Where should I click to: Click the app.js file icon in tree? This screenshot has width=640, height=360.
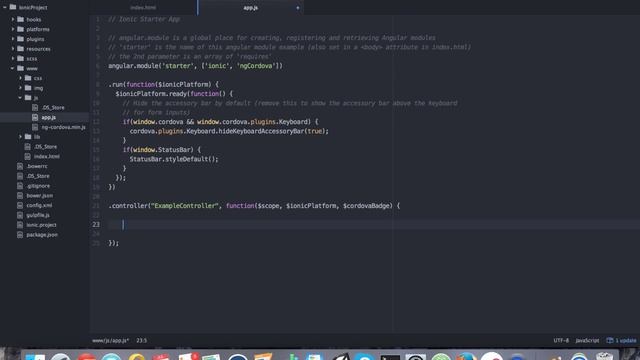[x=35, y=117]
